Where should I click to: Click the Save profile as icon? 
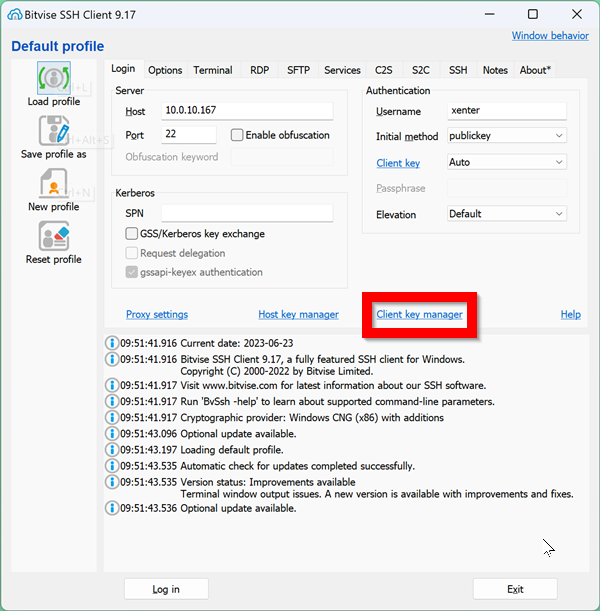(x=53, y=132)
